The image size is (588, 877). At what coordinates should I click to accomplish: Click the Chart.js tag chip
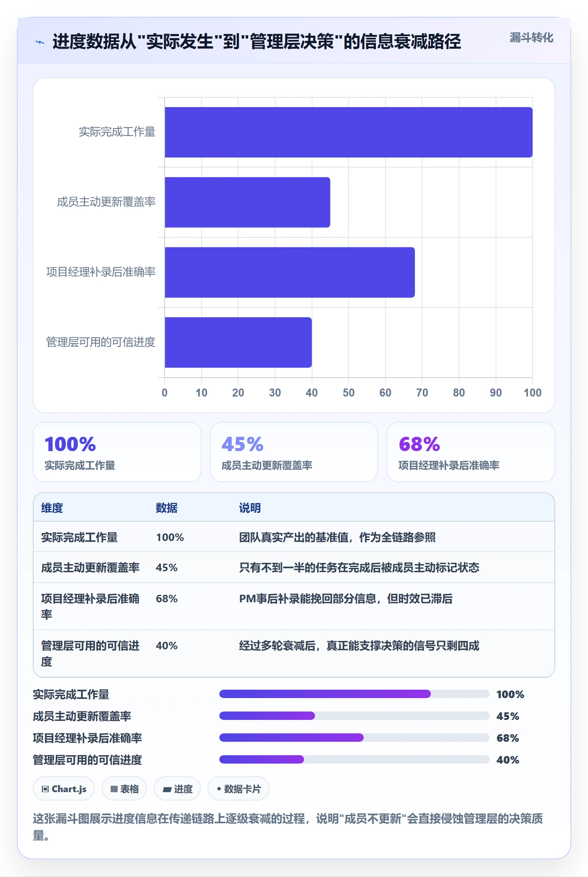64,789
